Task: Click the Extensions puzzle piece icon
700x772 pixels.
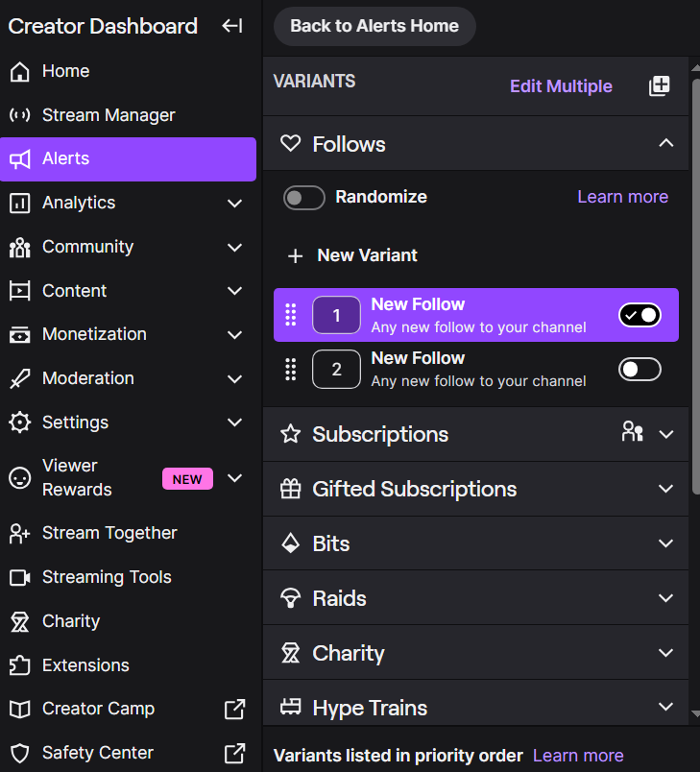Action: [20, 665]
